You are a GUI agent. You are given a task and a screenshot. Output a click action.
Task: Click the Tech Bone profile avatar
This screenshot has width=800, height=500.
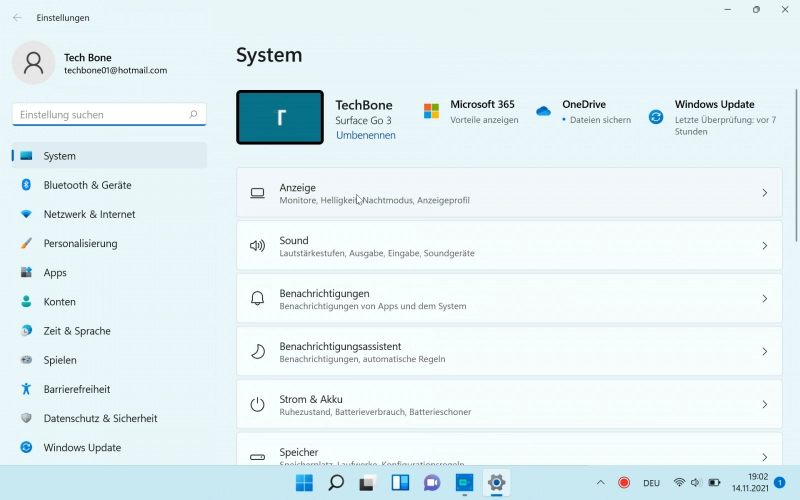pos(34,63)
